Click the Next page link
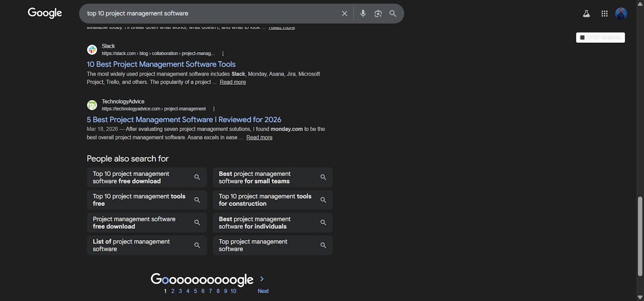644x301 pixels. coord(263,291)
